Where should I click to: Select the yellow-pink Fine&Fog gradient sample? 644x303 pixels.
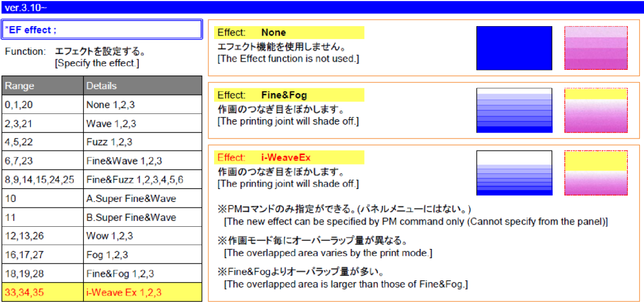point(596,110)
